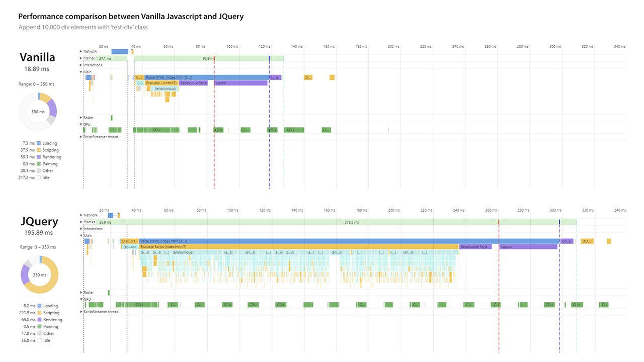Click the JQuery 350 ms donut chart
Image resolution: width=644 pixels, height=362 pixels.
pos(40,275)
